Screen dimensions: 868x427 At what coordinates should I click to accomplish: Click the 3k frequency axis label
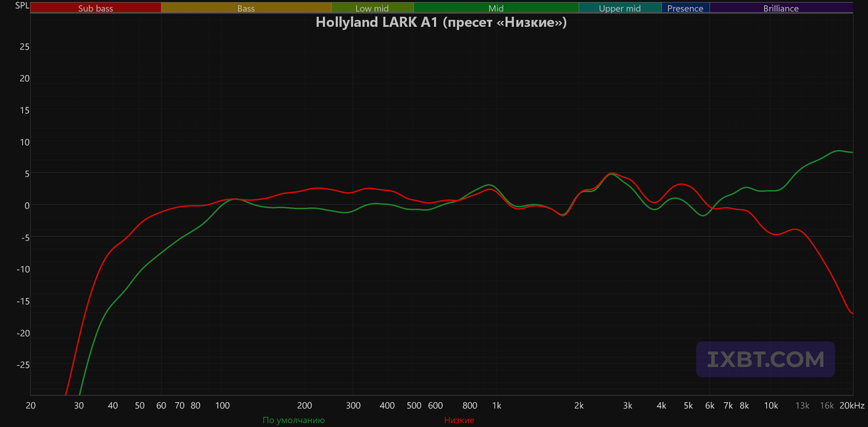point(628,406)
